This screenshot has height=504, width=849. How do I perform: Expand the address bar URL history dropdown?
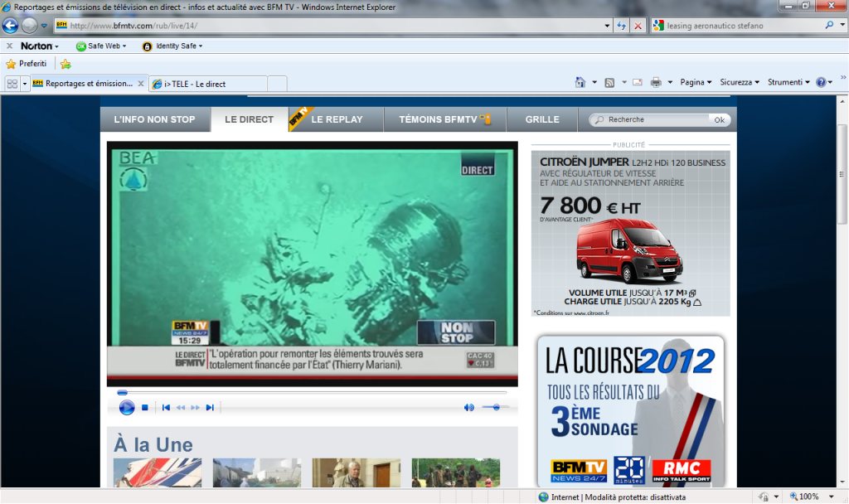(x=607, y=26)
